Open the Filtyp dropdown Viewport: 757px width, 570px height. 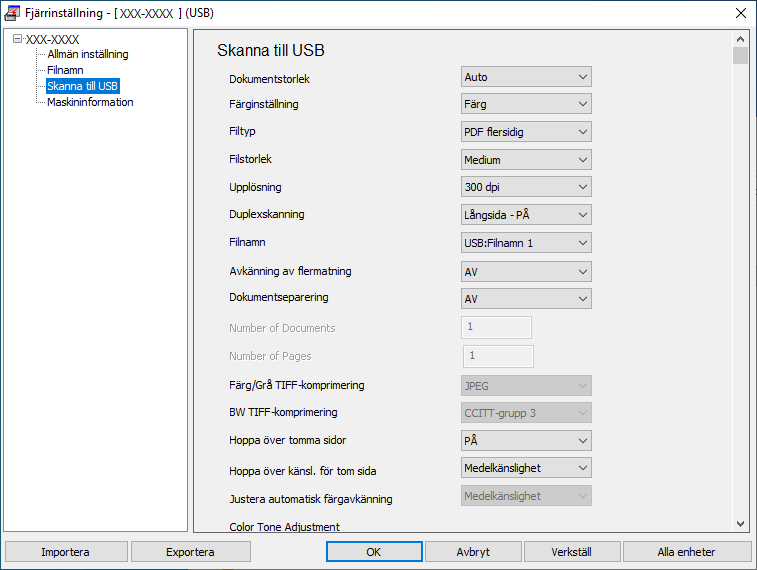pyautogui.click(x=526, y=132)
